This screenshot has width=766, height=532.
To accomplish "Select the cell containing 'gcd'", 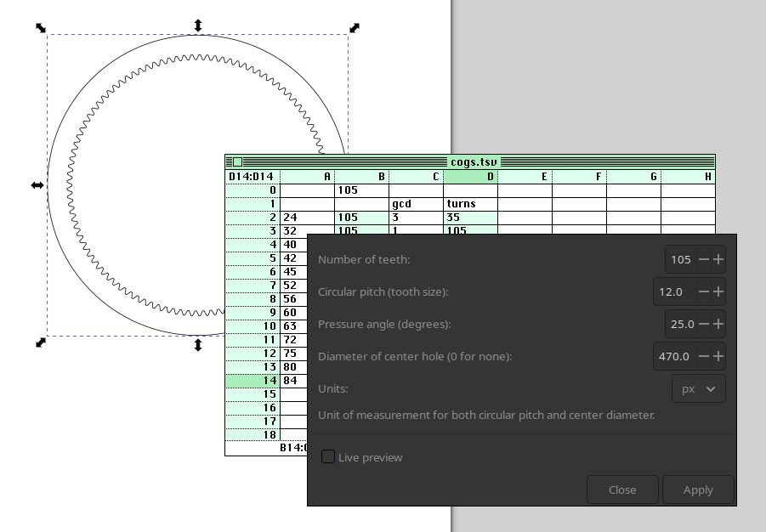I will [416, 204].
